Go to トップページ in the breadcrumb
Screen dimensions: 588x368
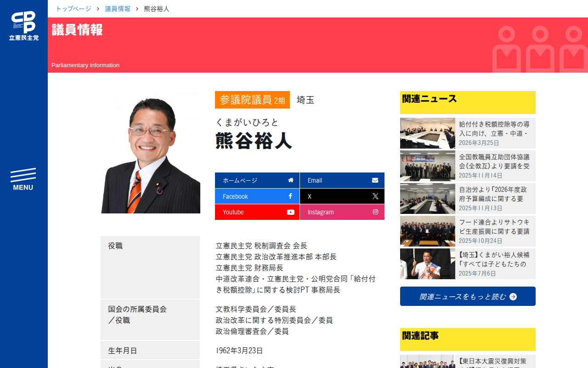73,9
